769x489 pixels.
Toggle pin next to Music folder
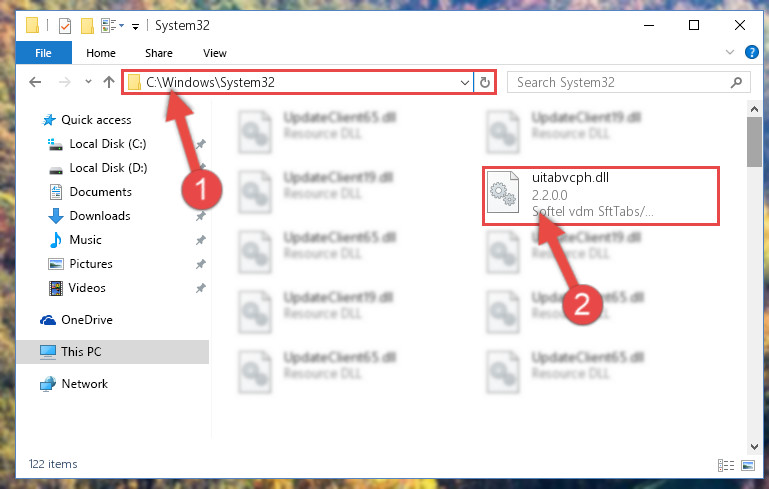point(201,240)
